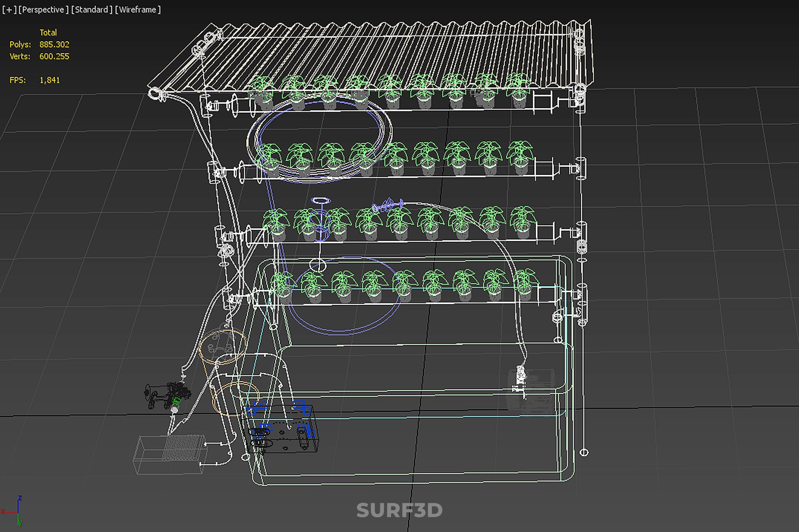Open the [+] viewport general menu

tap(9, 10)
